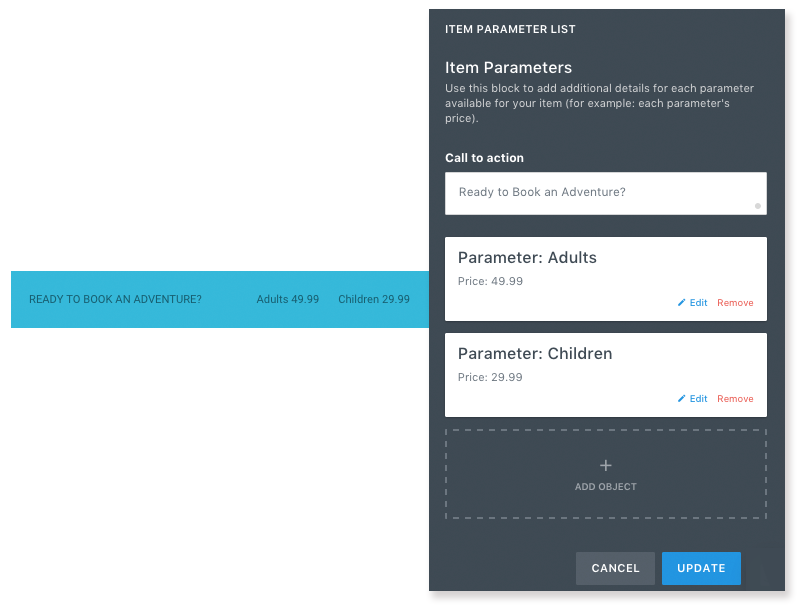Click the Price: 49.99 text
Screen dimensions: 798x606
(x=490, y=281)
